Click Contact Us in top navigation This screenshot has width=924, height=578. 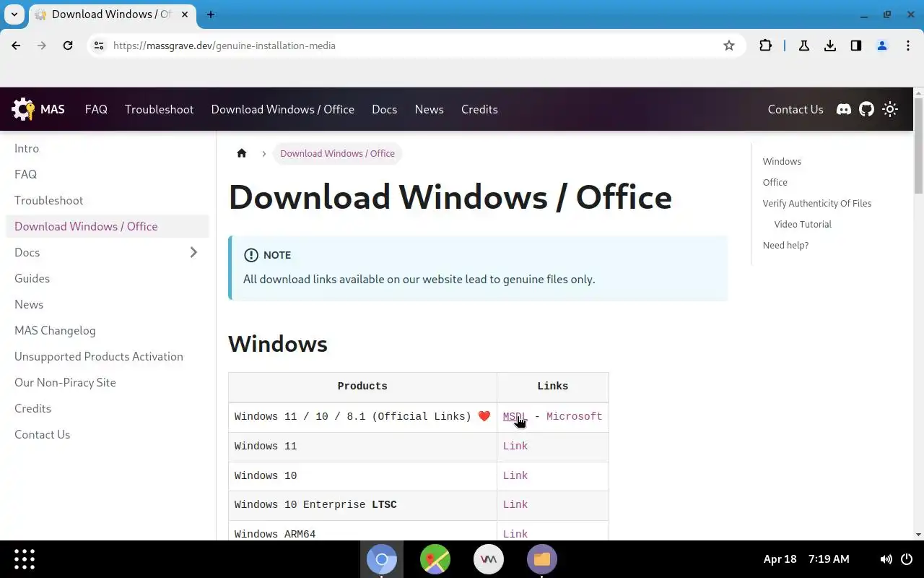(x=796, y=109)
